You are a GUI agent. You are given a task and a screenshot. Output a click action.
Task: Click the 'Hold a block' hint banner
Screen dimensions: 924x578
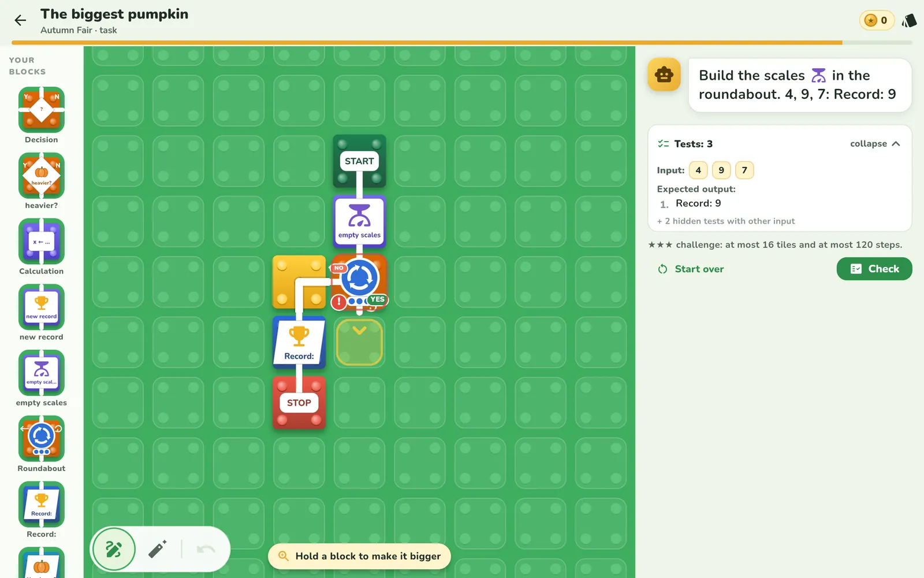(x=359, y=556)
